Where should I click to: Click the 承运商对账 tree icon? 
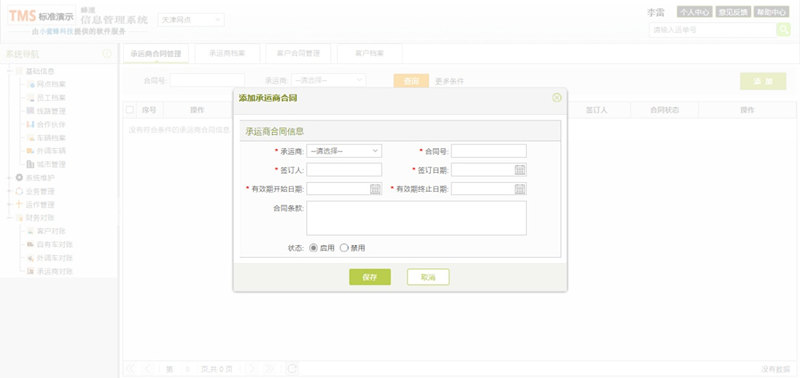pyautogui.click(x=31, y=271)
